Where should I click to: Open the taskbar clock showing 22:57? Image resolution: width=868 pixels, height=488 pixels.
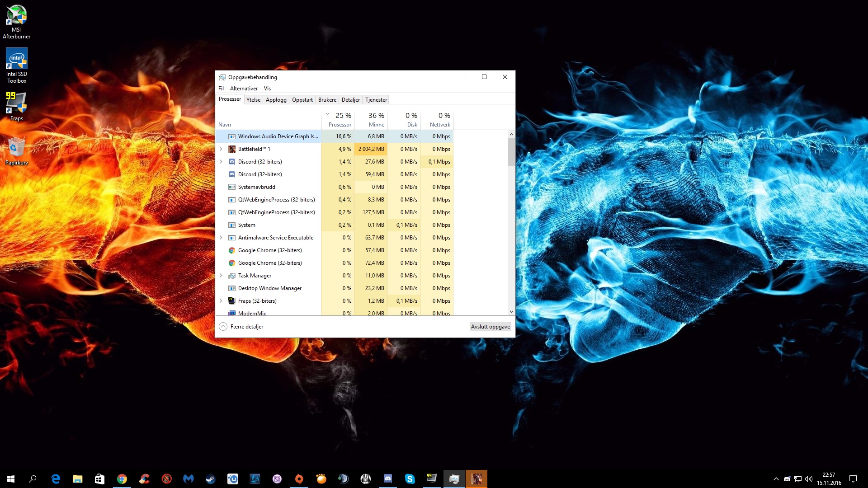tap(829, 479)
